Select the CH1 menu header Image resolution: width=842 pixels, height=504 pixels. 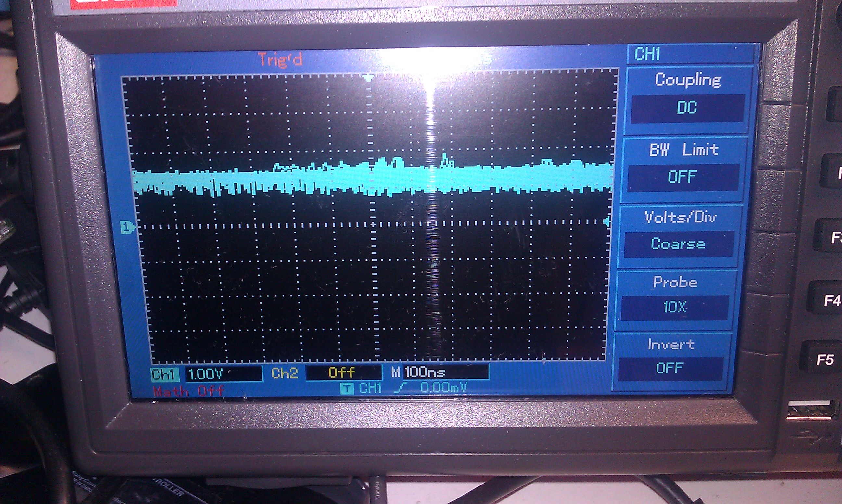pos(647,54)
